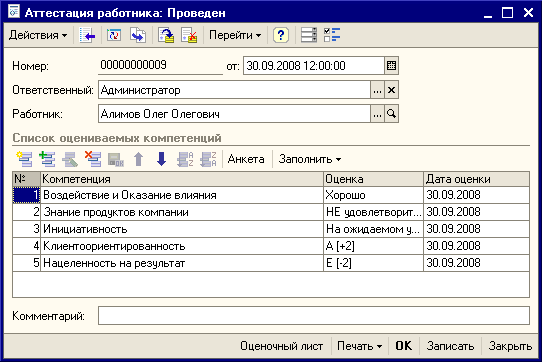The width and height of the screenshot is (542, 362).
Task: Open selection for Работник with ellipsis button
Action: pyautogui.click(x=377, y=114)
